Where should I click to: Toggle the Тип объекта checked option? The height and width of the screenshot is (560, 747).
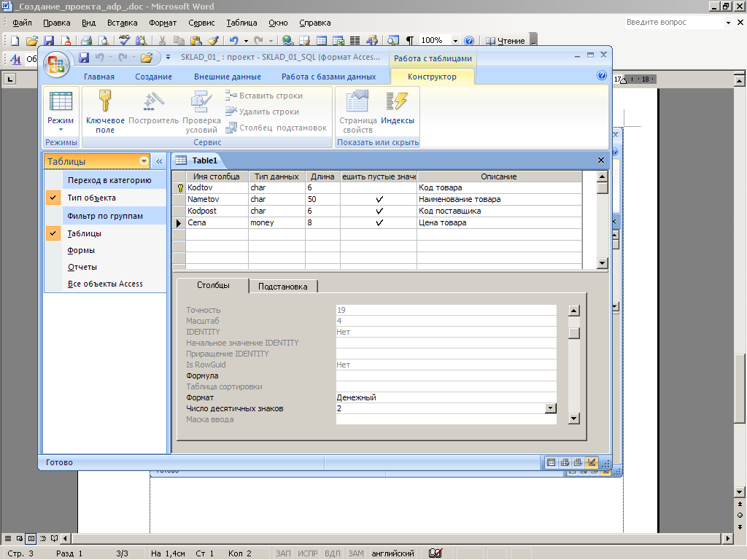point(53,198)
